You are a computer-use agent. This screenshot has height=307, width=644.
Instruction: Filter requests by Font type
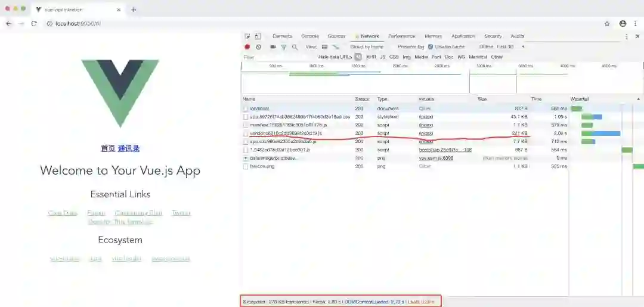[x=436, y=57]
